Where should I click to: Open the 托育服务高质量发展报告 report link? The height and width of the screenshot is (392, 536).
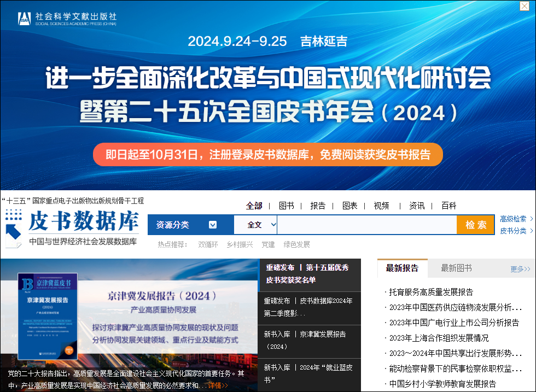[x=431, y=292]
